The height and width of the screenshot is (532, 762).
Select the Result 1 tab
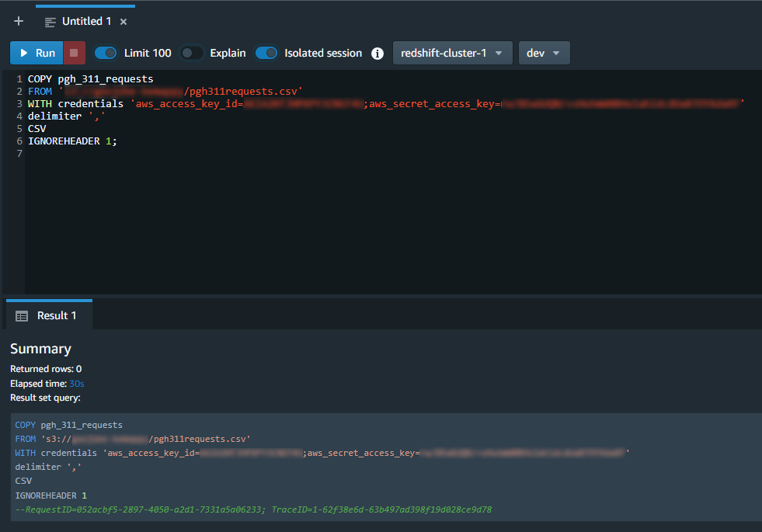[57, 316]
